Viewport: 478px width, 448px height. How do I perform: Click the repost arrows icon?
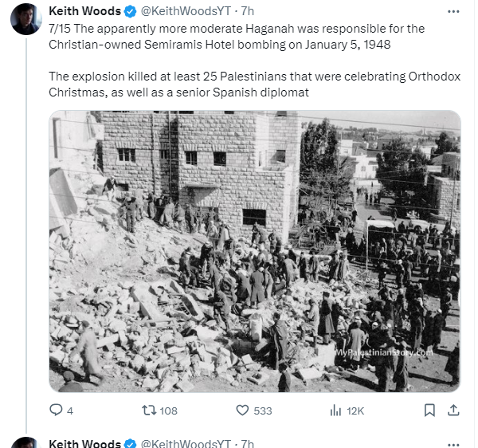tap(150, 411)
